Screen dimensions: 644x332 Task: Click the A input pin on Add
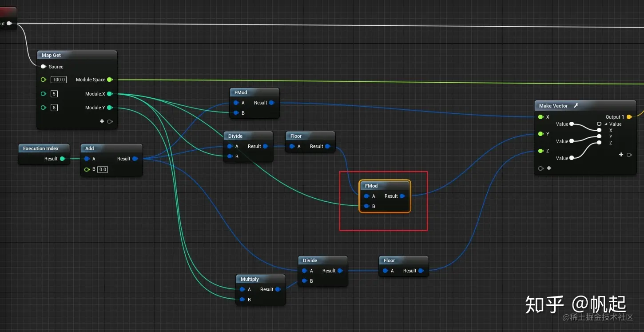point(87,159)
